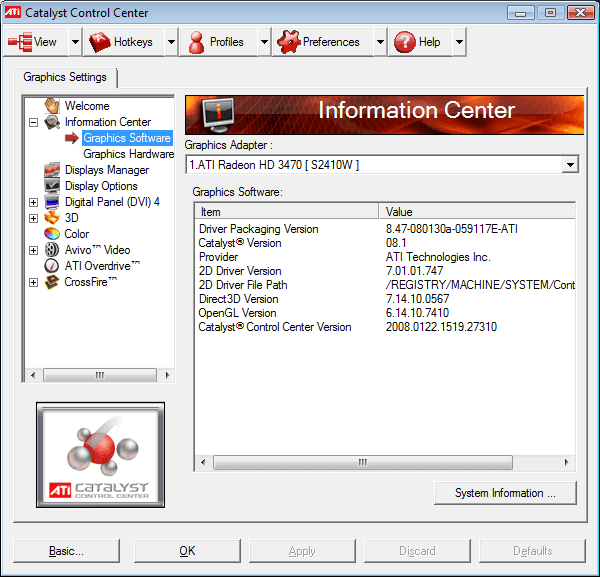Open the Graphics Adapter combo box

tap(382, 165)
